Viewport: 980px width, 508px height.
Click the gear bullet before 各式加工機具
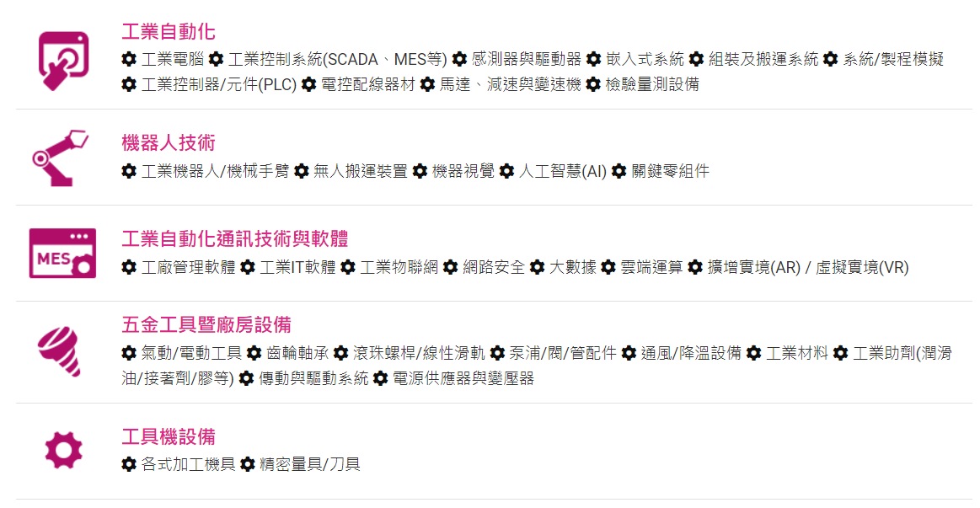pyautogui.click(x=129, y=464)
